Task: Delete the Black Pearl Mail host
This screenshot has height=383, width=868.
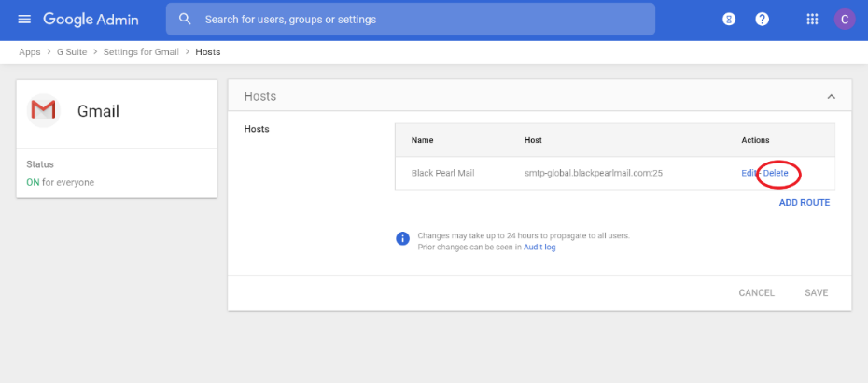Action: pyautogui.click(x=776, y=173)
